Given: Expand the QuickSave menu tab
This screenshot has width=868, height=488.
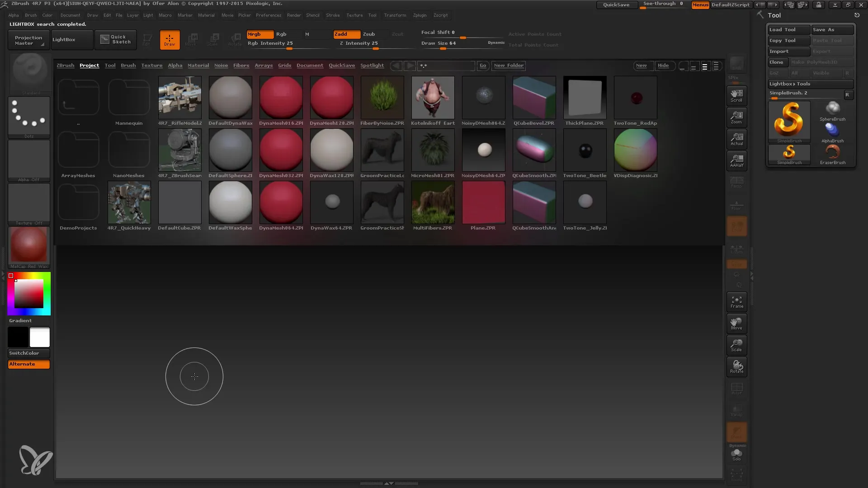Looking at the screenshot, I should click(x=342, y=65).
